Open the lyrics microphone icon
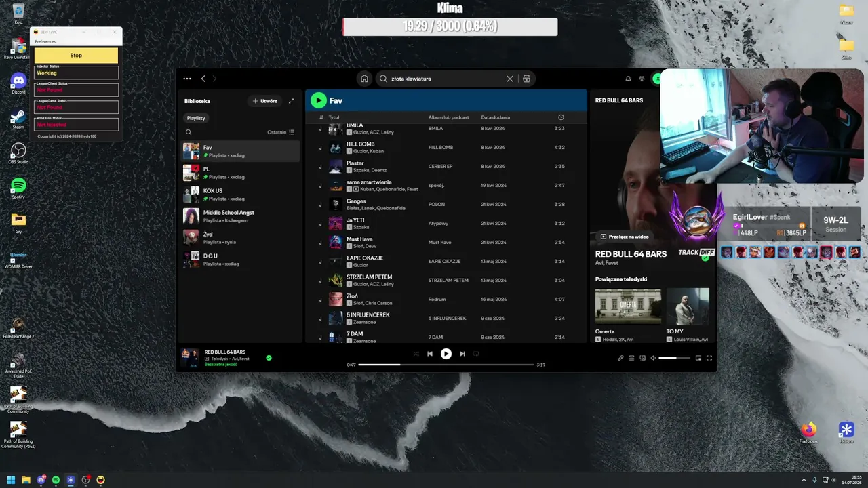This screenshot has height=488, width=868. [x=620, y=358]
